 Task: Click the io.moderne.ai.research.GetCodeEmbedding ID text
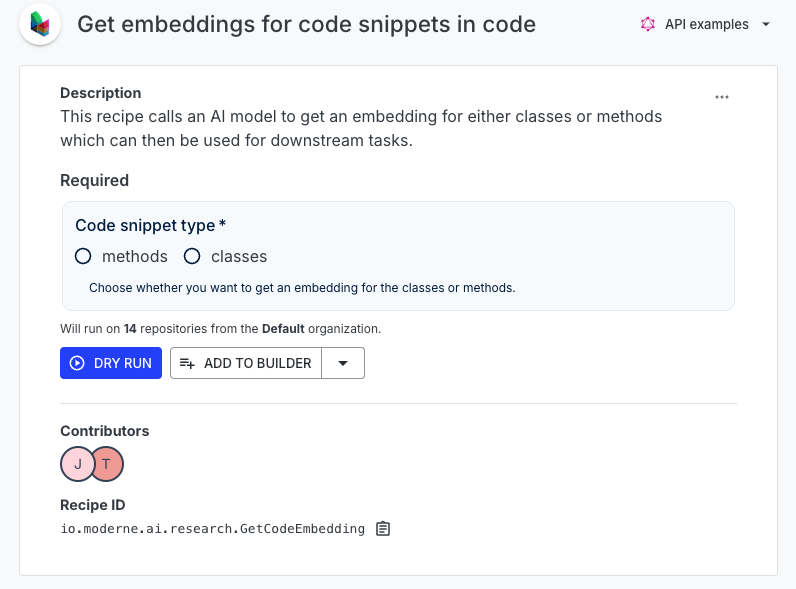point(213,529)
